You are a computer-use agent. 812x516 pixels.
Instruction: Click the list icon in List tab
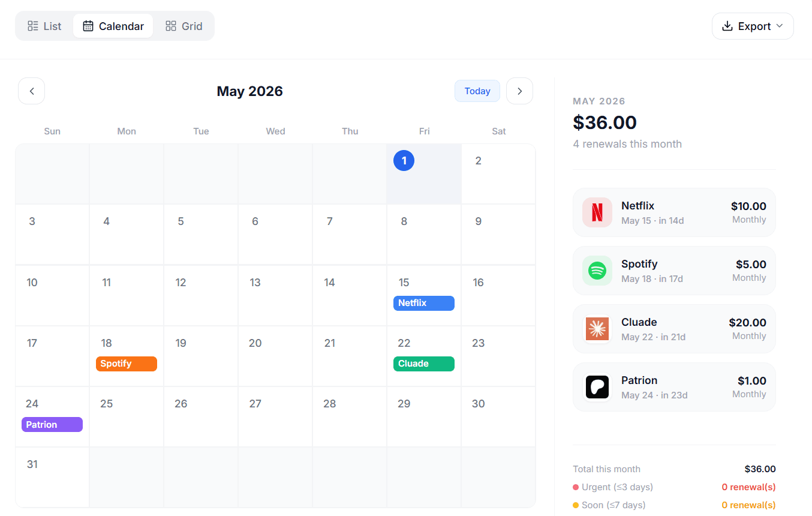point(33,26)
